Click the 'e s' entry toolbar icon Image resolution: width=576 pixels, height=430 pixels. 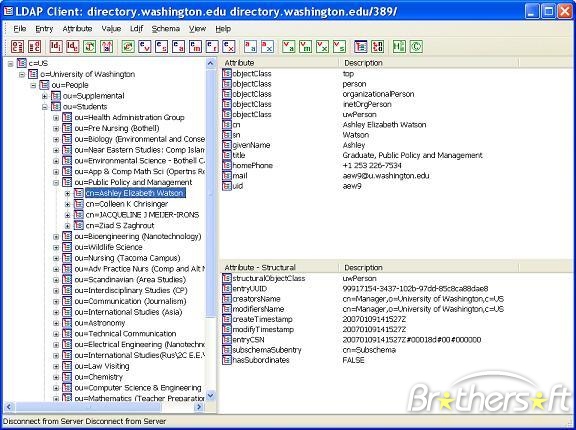(161, 46)
